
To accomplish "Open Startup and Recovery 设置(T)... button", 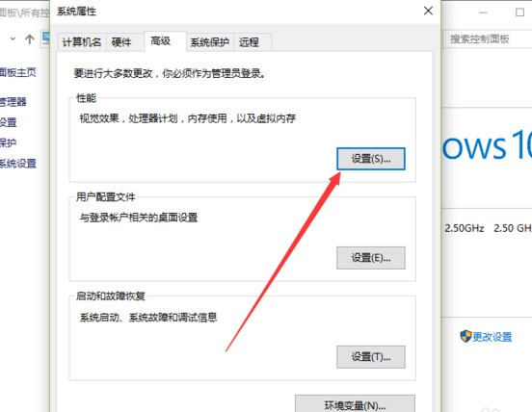I will pyautogui.click(x=371, y=357).
